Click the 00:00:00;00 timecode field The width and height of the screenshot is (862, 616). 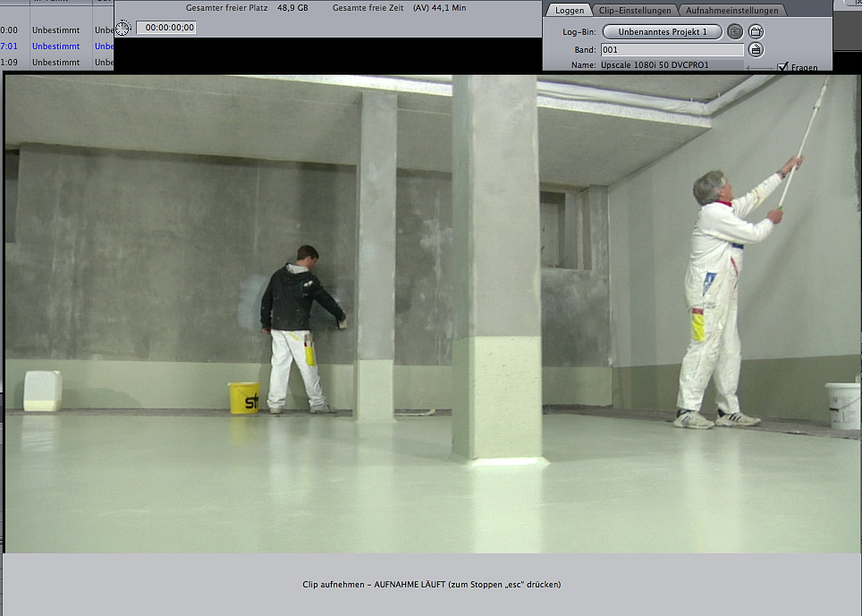coord(166,28)
